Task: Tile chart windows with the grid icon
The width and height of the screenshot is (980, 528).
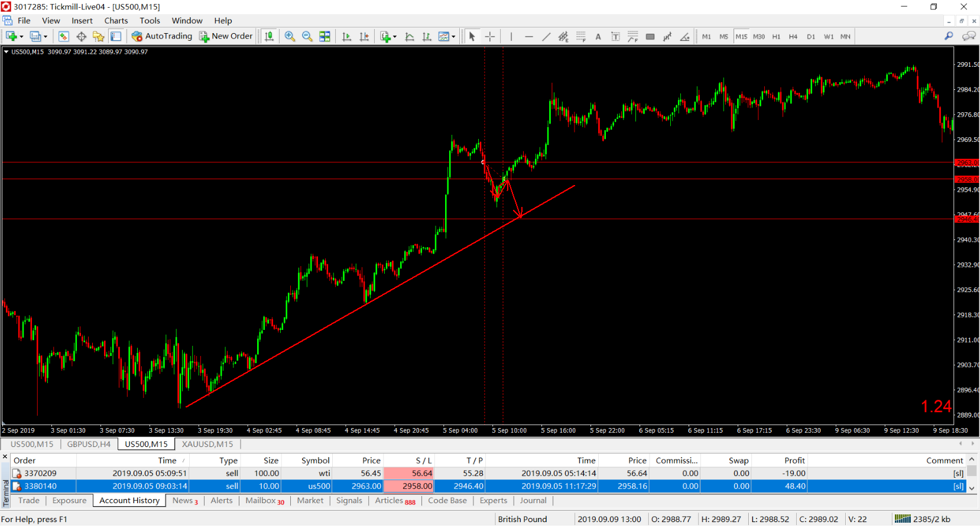Action: point(325,36)
